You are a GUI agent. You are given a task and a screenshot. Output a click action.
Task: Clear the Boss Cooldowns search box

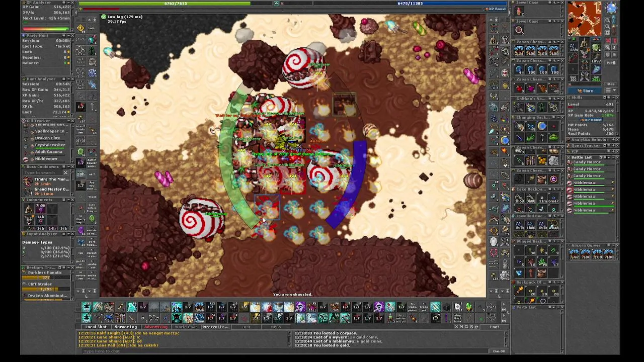point(65,172)
